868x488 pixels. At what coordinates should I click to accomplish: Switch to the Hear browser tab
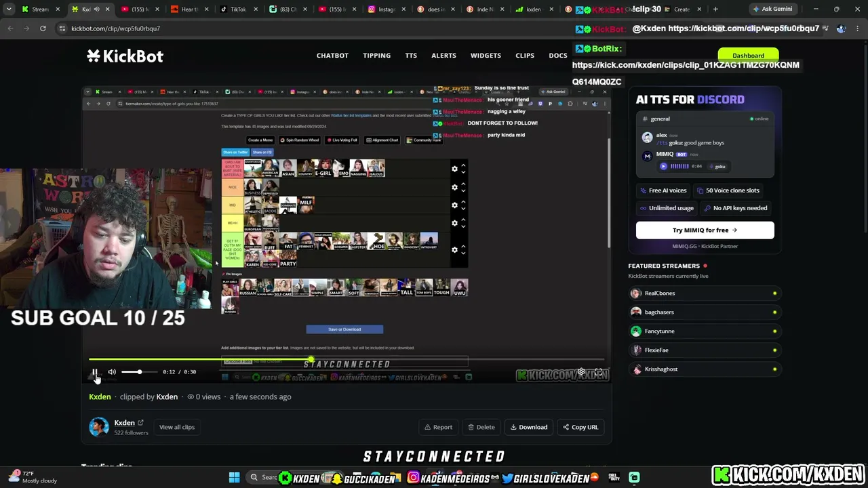[x=189, y=9]
